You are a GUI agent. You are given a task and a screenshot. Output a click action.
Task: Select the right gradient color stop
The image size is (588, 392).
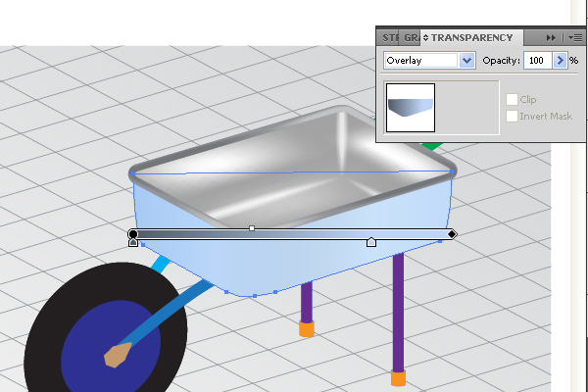tap(371, 242)
